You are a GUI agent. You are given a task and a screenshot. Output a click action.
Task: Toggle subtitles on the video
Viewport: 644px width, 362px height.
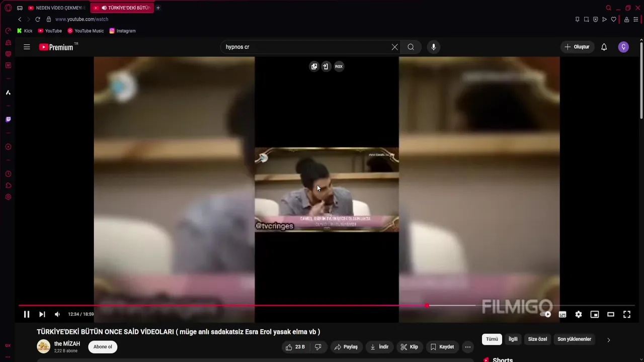[x=562, y=314]
